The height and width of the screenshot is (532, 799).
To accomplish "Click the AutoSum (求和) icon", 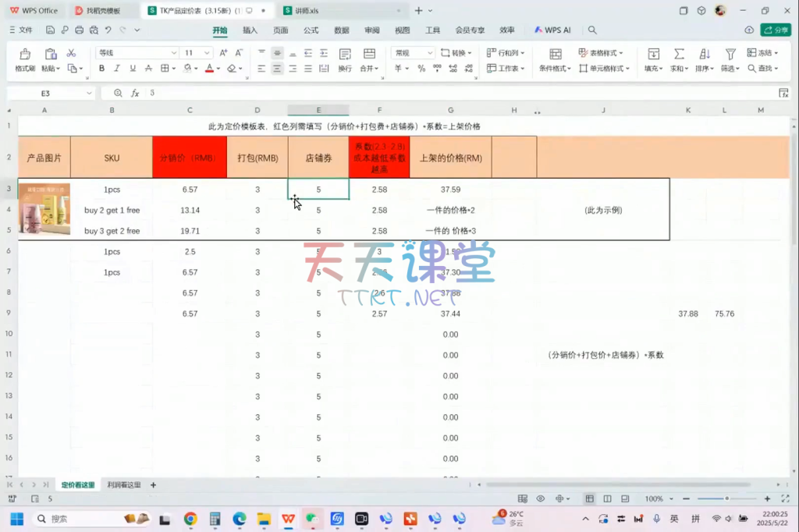I will coord(679,54).
